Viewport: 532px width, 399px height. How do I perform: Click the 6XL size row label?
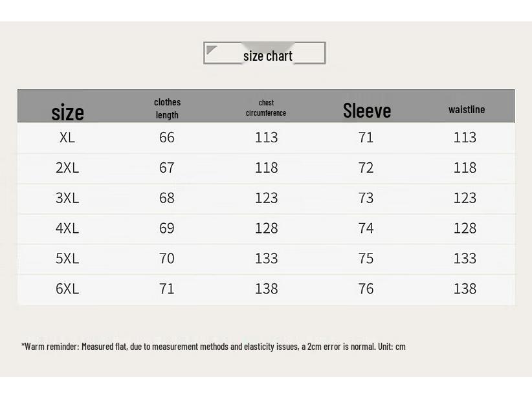[x=67, y=289]
